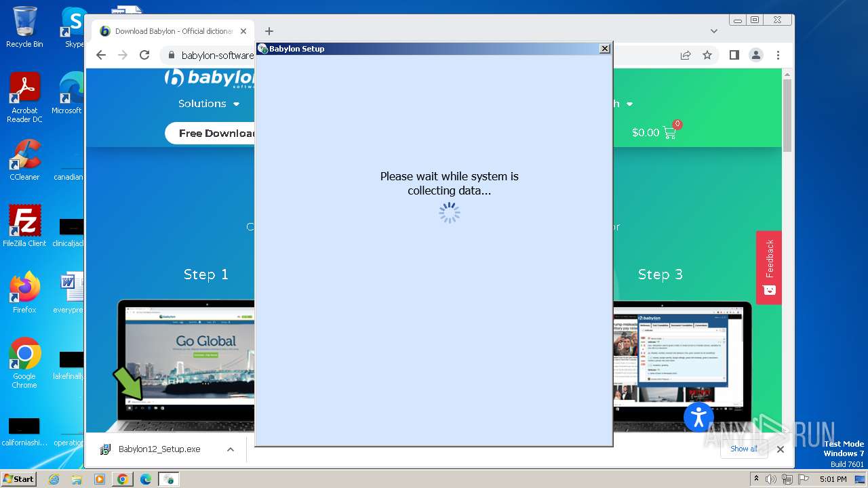The image size is (868, 488).
Task: Click the Chrome address bar URL
Action: (x=217, y=56)
